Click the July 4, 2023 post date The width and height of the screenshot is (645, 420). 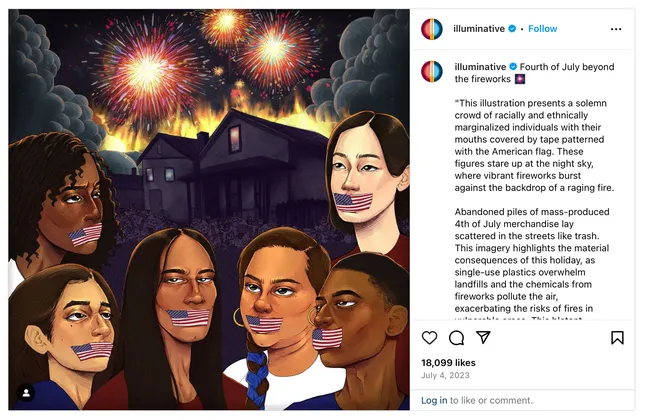click(x=445, y=375)
